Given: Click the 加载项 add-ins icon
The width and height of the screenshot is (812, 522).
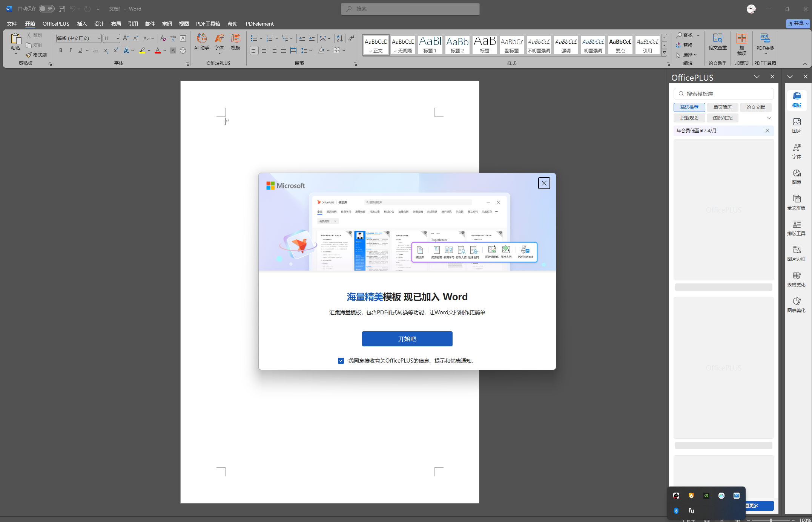Looking at the screenshot, I should tap(741, 44).
